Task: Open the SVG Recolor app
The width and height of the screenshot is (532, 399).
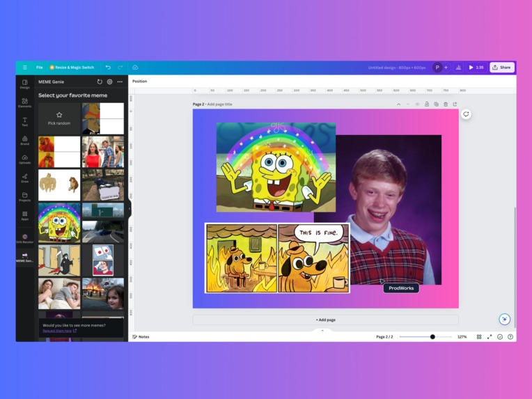Action: [25, 239]
